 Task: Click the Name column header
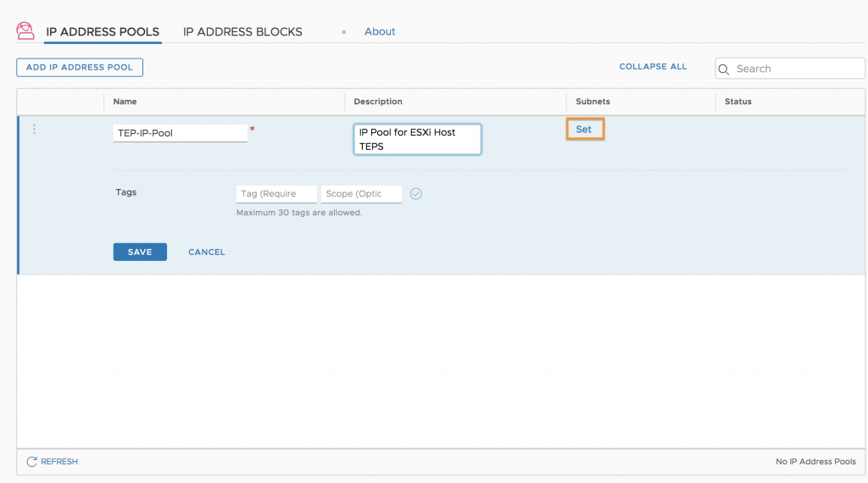(x=125, y=101)
